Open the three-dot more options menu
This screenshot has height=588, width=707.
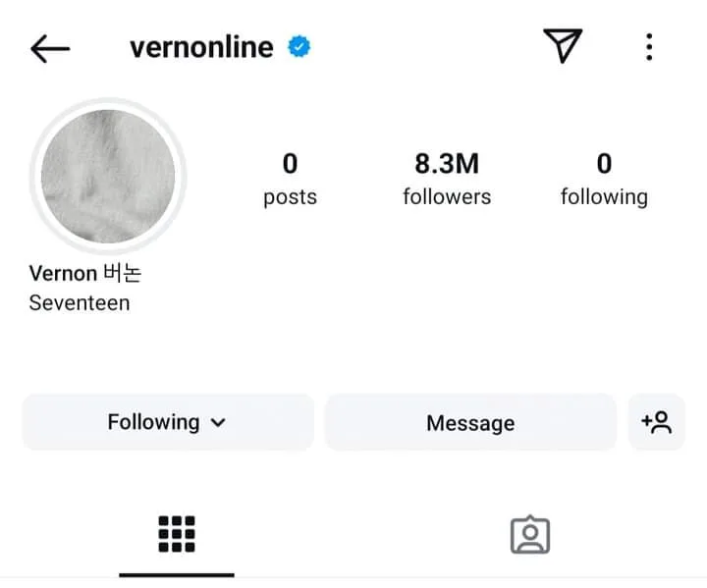coord(649,46)
